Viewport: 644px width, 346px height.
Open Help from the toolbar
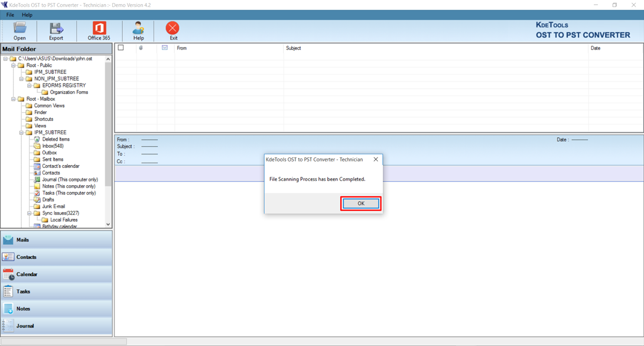pos(138,28)
